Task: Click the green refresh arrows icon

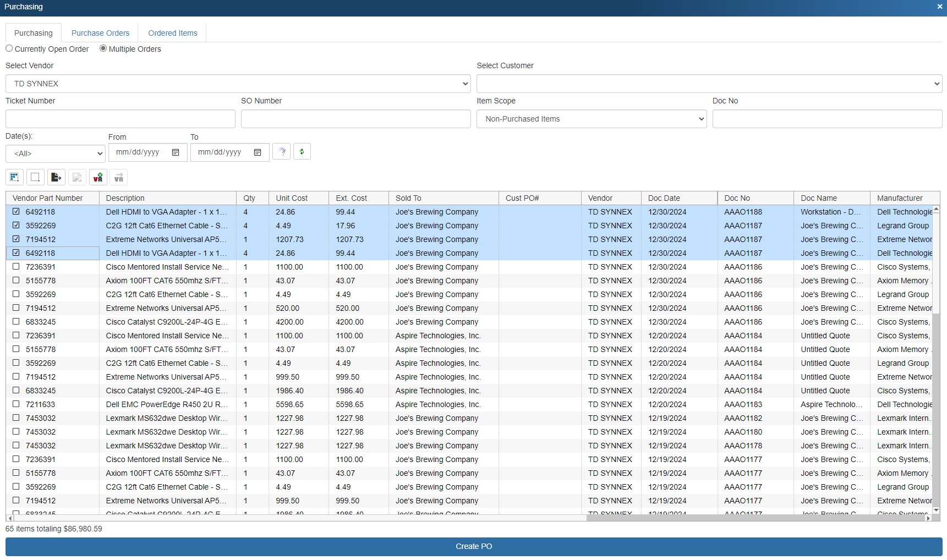Action: (302, 151)
